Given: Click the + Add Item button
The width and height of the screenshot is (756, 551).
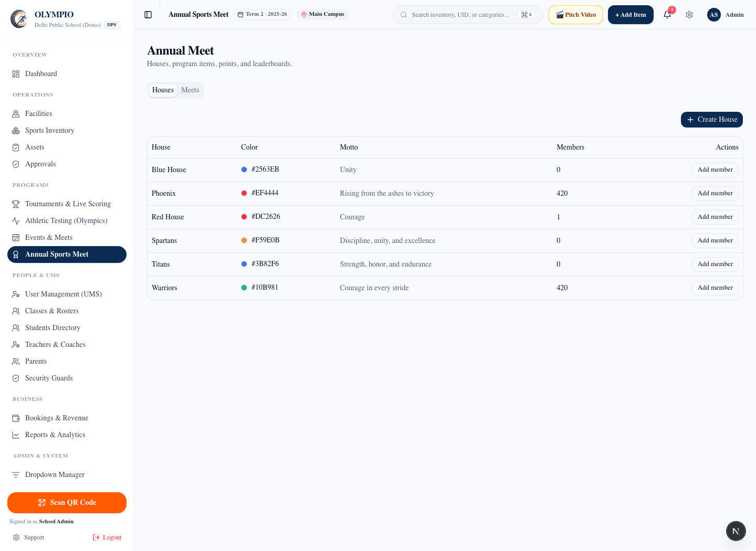Looking at the screenshot, I should coord(631,15).
